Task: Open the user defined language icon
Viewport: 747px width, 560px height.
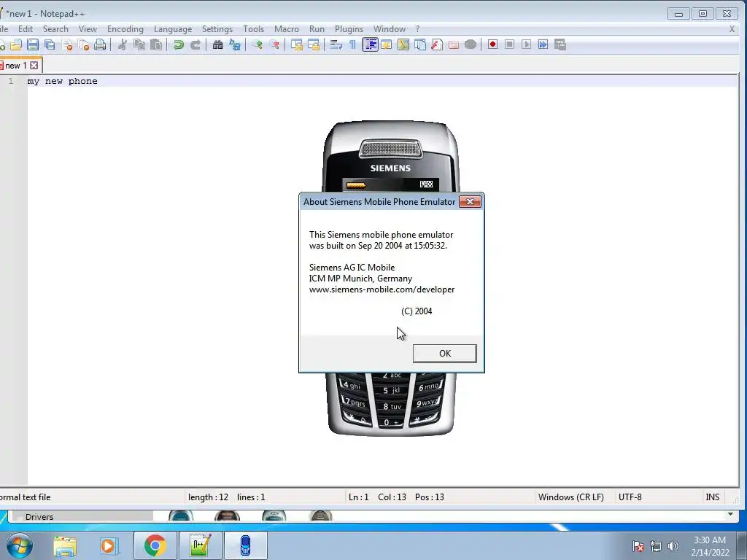Action: pyautogui.click(x=387, y=44)
